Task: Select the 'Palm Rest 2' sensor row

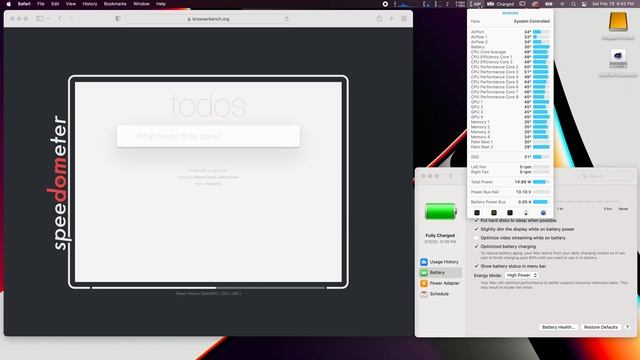Action: 510,147
